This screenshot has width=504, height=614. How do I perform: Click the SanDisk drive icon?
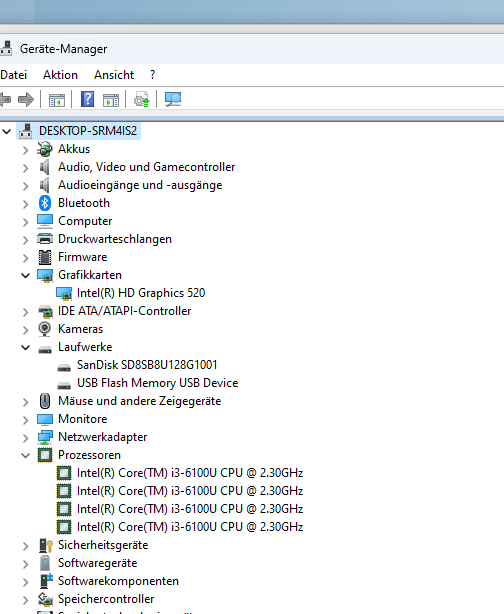tap(64, 367)
